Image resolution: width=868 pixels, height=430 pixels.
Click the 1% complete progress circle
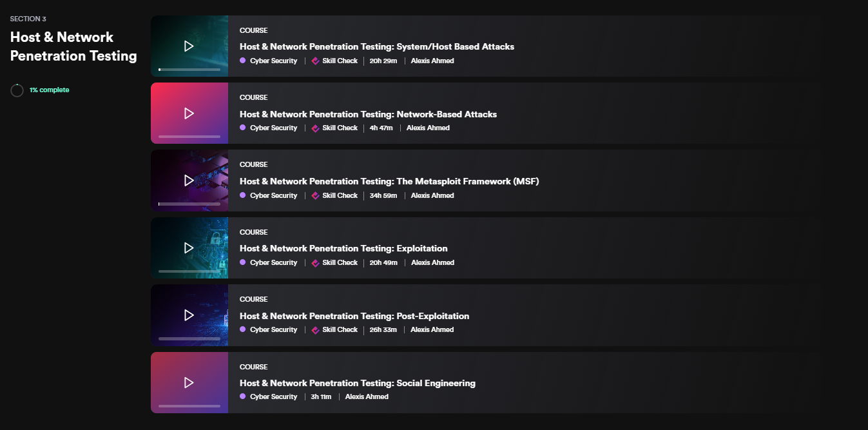click(17, 90)
